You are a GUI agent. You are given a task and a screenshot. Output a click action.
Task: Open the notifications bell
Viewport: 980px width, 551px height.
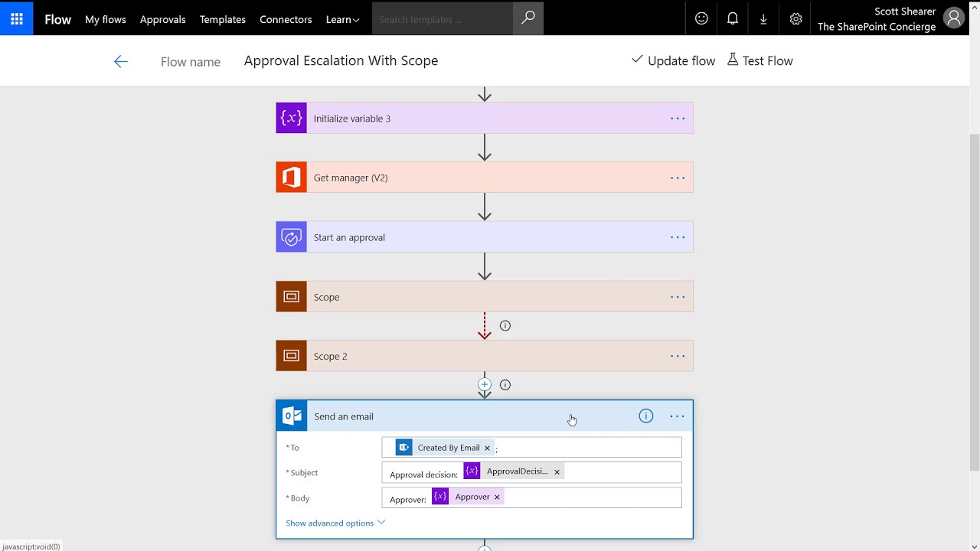(x=733, y=19)
